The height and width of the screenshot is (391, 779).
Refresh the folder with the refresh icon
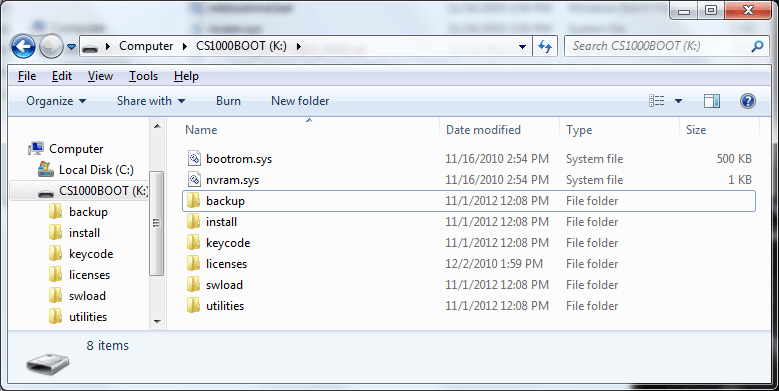(x=545, y=47)
